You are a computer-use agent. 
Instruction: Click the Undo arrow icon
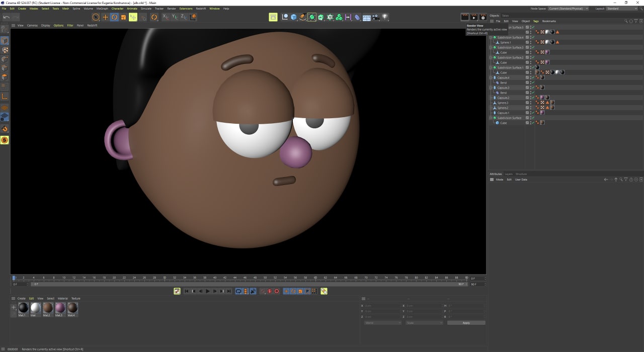tap(6, 17)
